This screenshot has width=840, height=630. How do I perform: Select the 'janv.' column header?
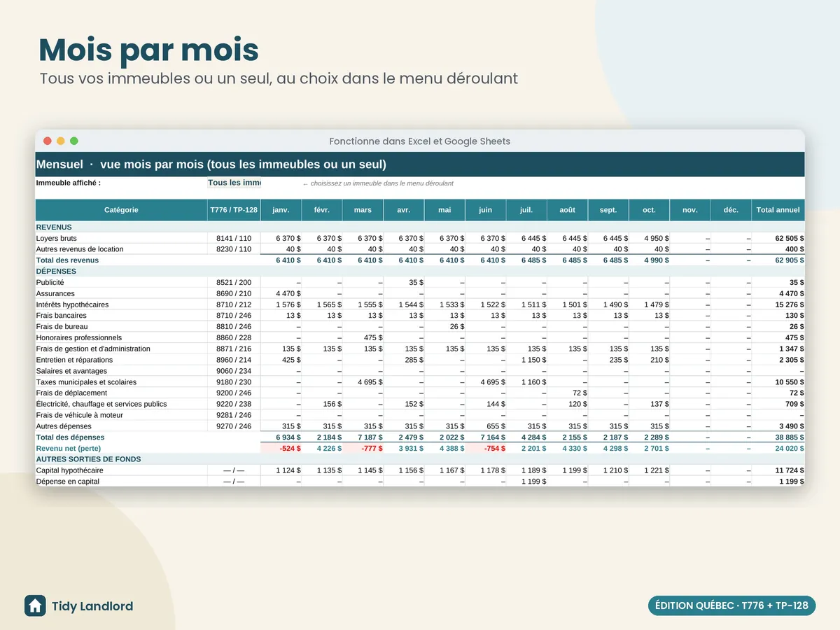281,210
